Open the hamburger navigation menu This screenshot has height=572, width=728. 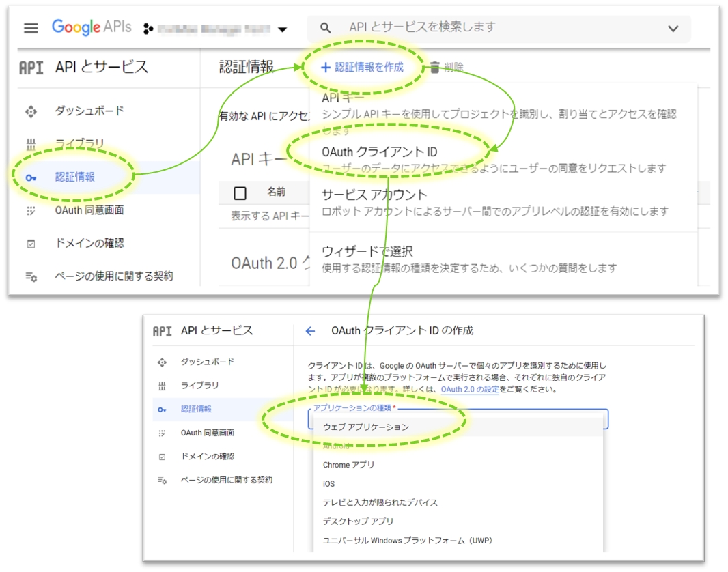(x=31, y=28)
